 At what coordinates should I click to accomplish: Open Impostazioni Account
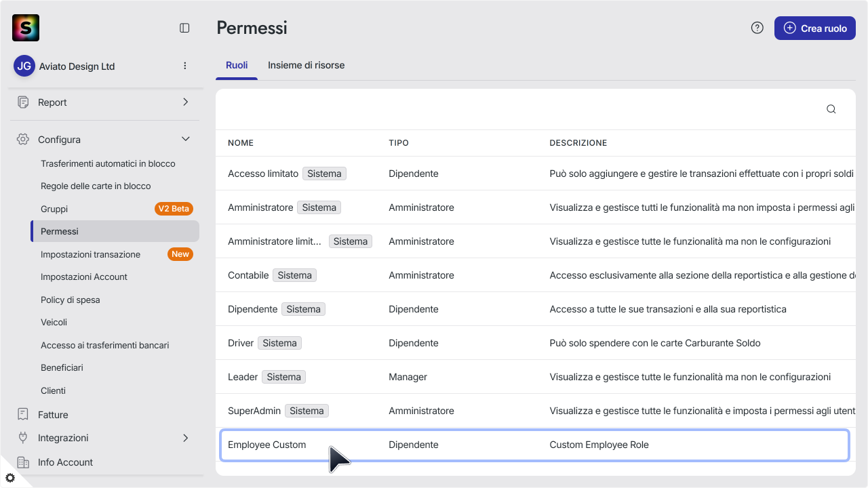(84, 277)
